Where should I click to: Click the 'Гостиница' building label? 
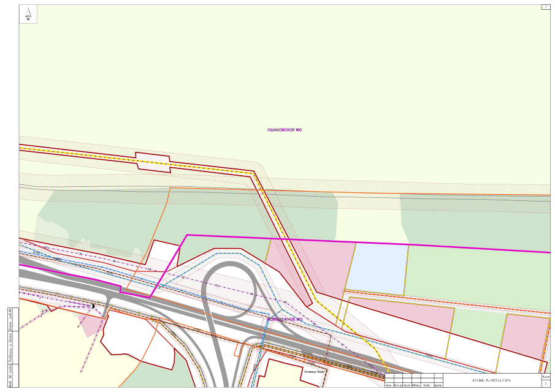(x=313, y=371)
